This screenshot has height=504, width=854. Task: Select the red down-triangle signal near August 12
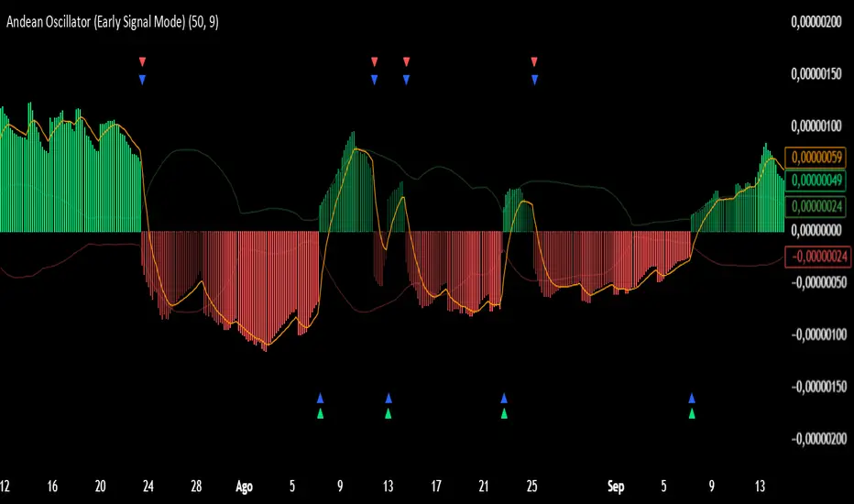click(x=374, y=61)
